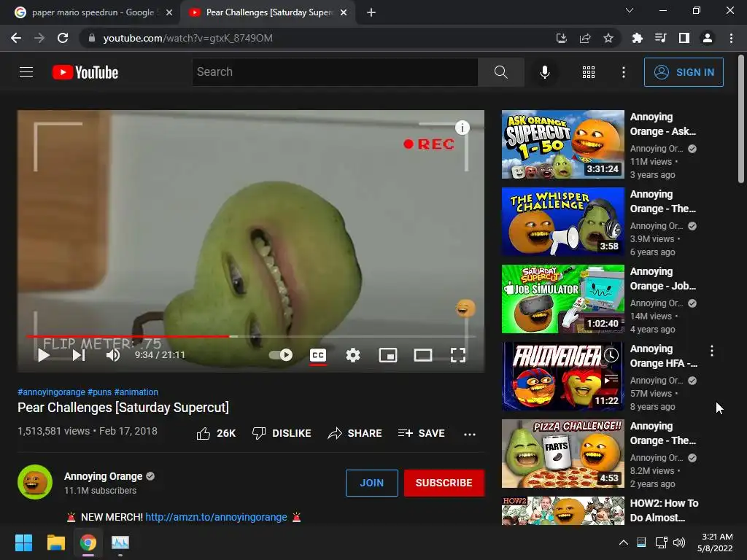This screenshot has height=560, width=747.
Task: Open more actions ellipsis below video
Action: (470, 434)
